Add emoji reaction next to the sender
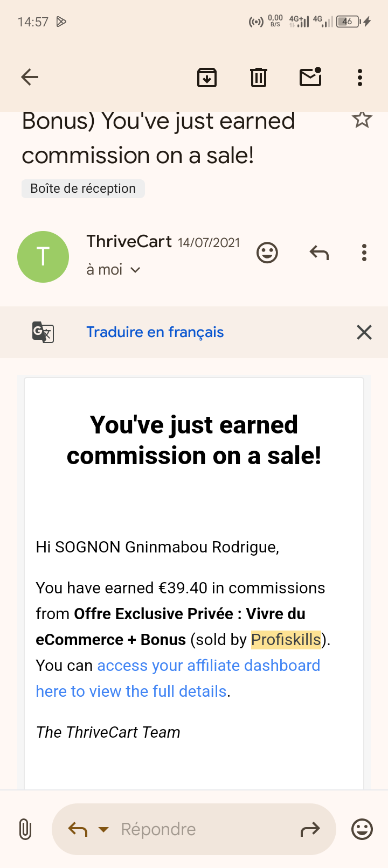 [267, 253]
